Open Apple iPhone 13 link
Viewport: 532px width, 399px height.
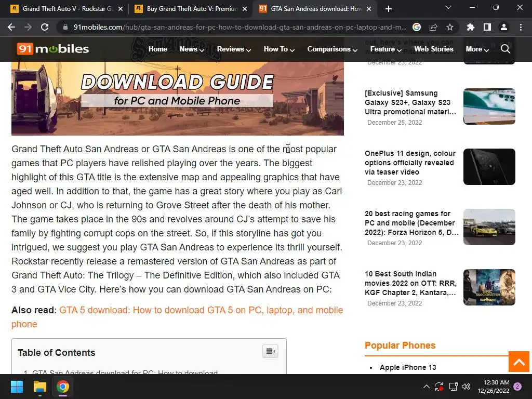pos(408,367)
